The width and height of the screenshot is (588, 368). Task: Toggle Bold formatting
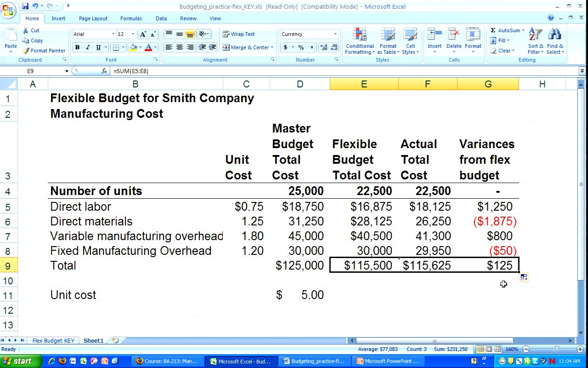click(77, 47)
